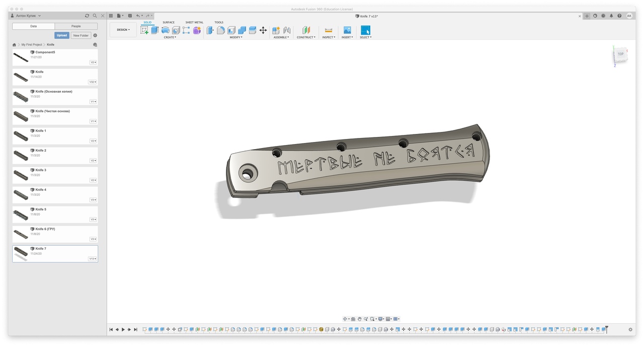Select the Create Sketch tool
The width and height of the screenshot is (644, 346).
[x=144, y=30]
